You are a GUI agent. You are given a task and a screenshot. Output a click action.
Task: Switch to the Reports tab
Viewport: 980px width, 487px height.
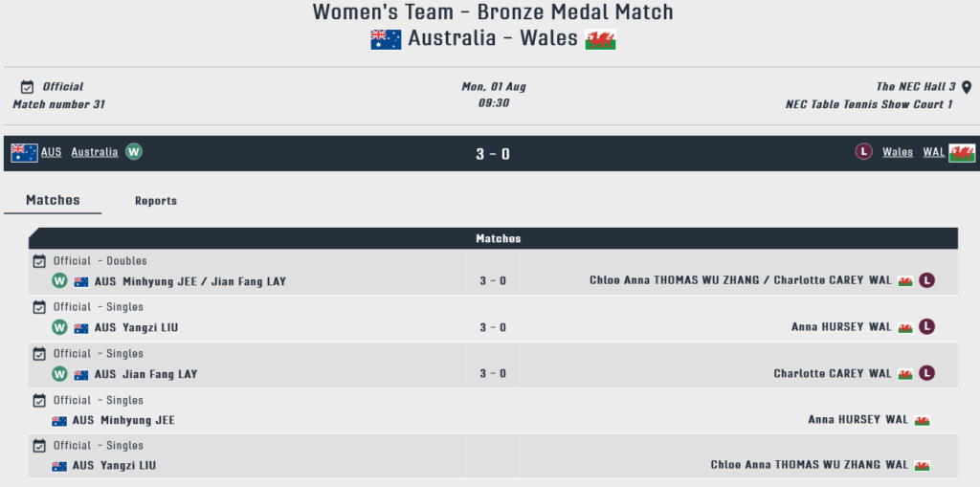(x=156, y=201)
